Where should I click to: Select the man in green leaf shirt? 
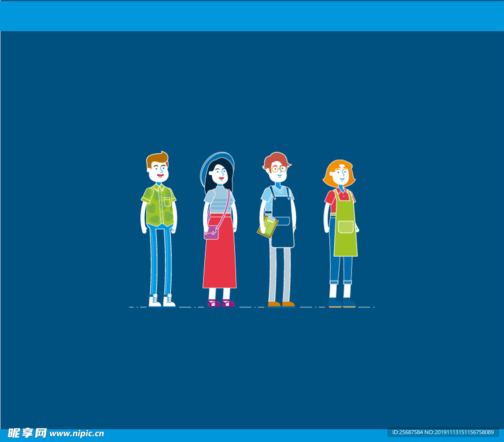(159, 229)
